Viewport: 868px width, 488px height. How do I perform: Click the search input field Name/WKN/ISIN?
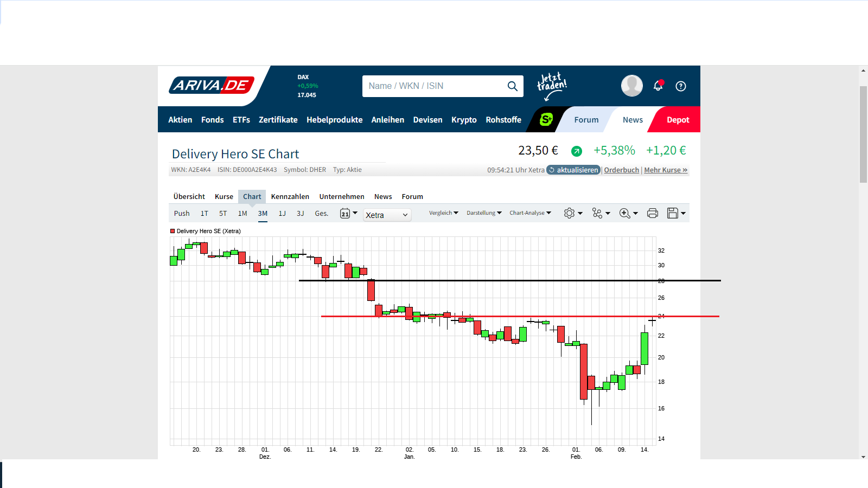(434, 86)
